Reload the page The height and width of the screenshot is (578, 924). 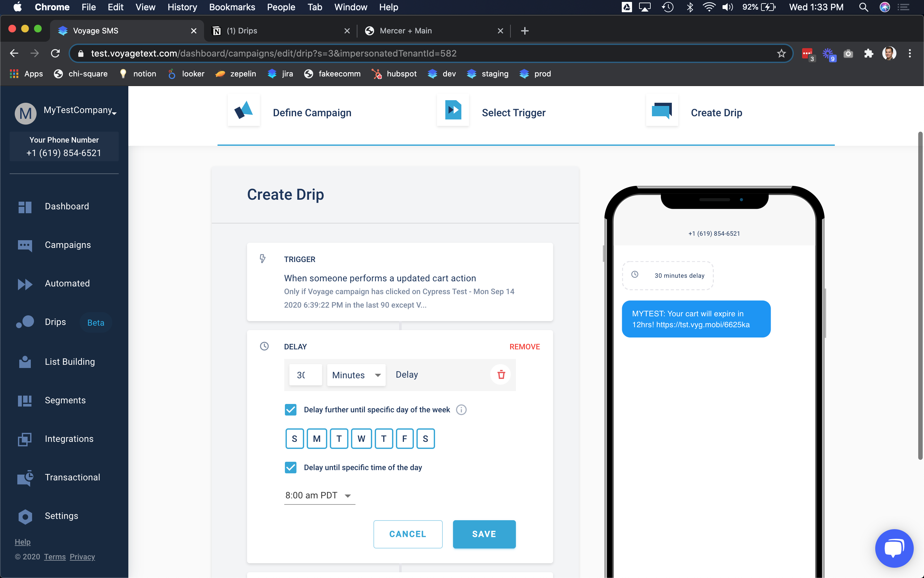56,54
